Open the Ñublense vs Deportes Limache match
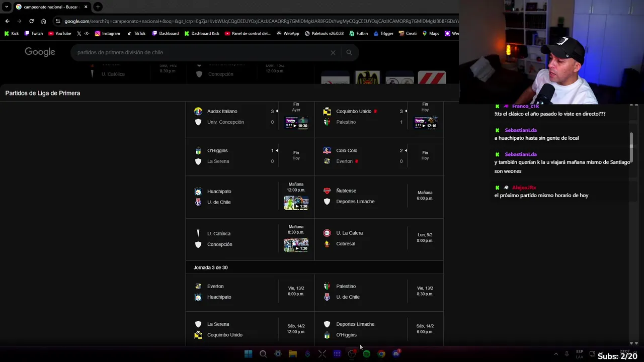The image size is (644, 362). [379, 196]
